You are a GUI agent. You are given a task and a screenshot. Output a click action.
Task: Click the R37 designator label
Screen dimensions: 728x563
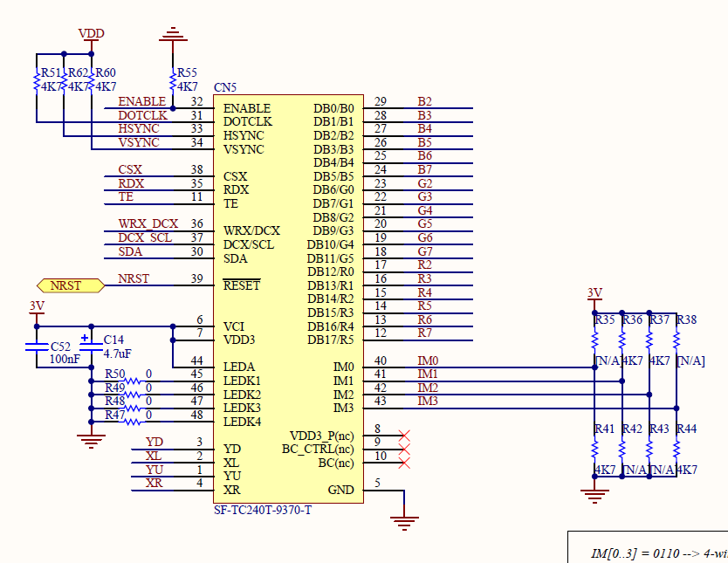point(659,319)
